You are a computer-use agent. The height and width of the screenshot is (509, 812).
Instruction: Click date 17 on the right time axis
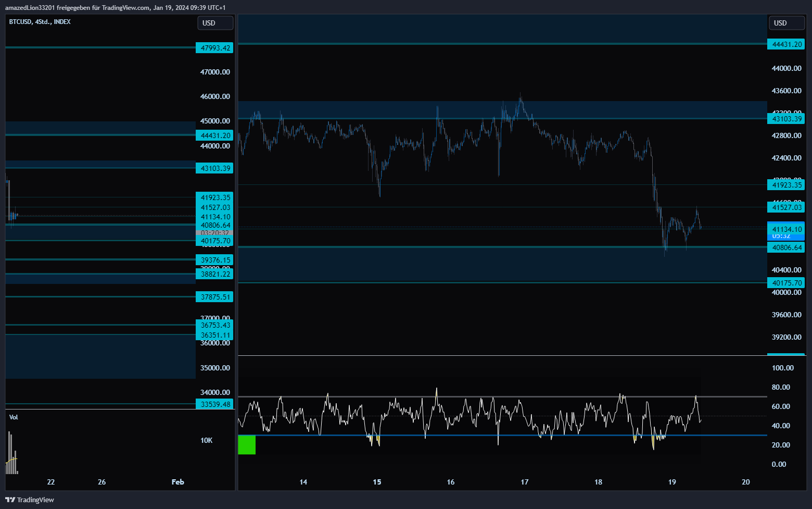525,482
